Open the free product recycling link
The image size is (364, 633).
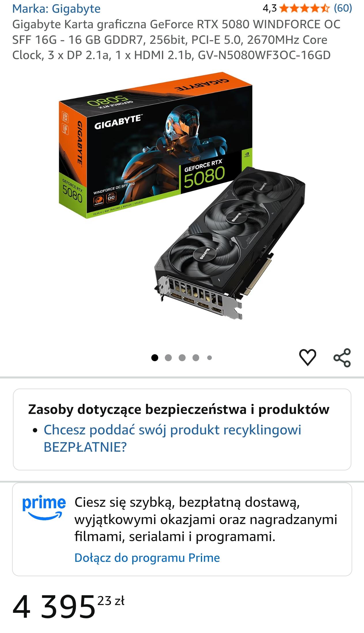coord(172,438)
